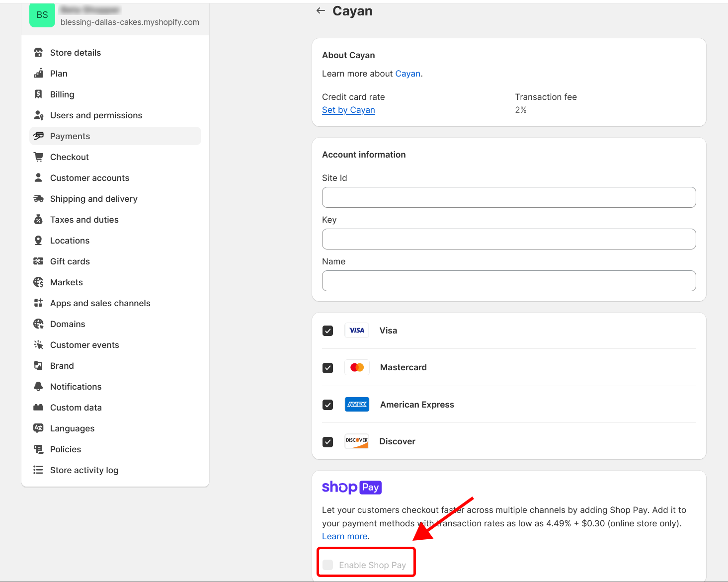Click the BS store avatar

coord(42,15)
